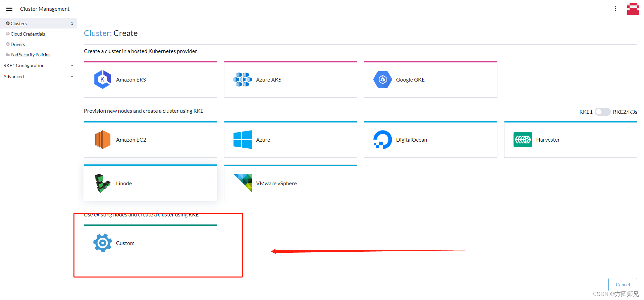Toggle the RKE1 / RKE2/K3s switch
This screenshot has height=300, width=644.
[602, 112]
